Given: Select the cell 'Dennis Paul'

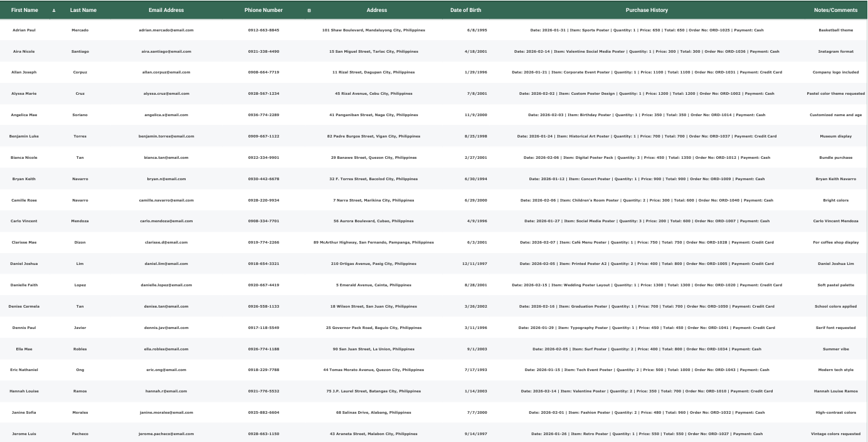Looking at the screenshot, I should 24,328.
